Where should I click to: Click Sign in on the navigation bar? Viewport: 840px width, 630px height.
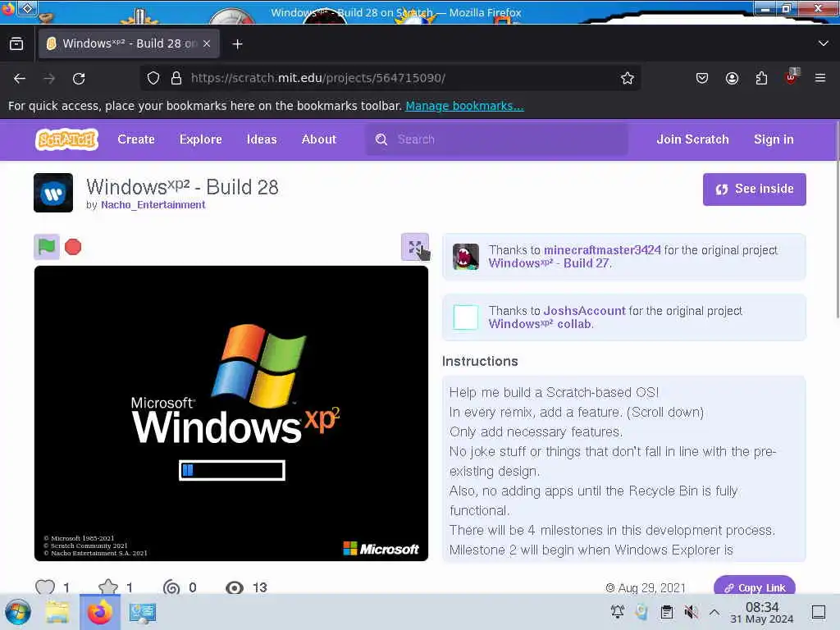pos(774,139)
